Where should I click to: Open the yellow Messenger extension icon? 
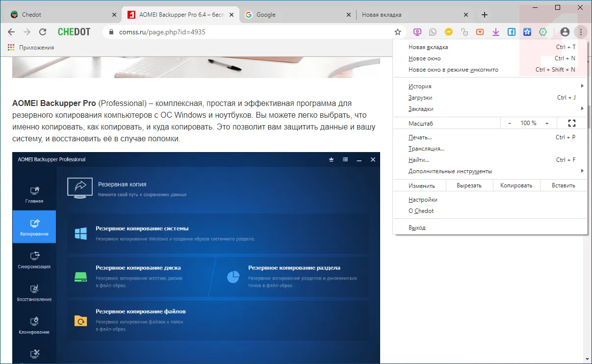tap(448, 32)
